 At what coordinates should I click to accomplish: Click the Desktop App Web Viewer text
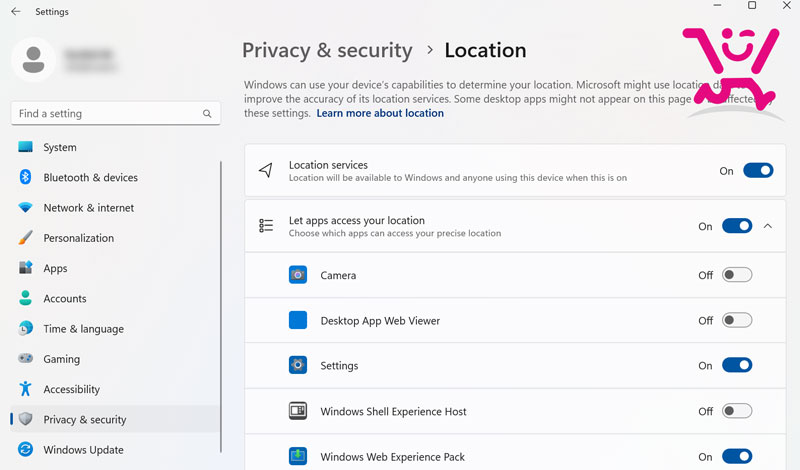pos(380,320)
